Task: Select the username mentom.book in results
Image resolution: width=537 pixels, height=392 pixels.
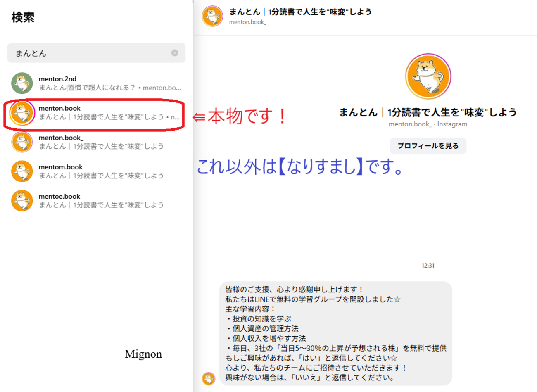Action: click(x=61, y=167)
